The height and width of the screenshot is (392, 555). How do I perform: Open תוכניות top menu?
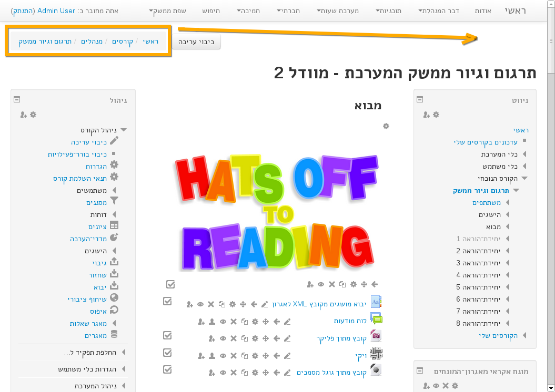pos(388,11)
